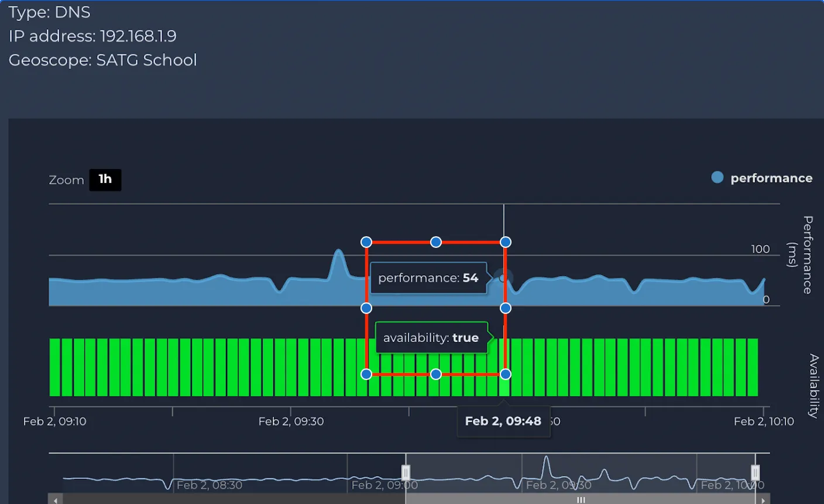The height and width of the screenshot is (504, 824).
Task: Click the right navigator range handle
Action: pos(756,472)
